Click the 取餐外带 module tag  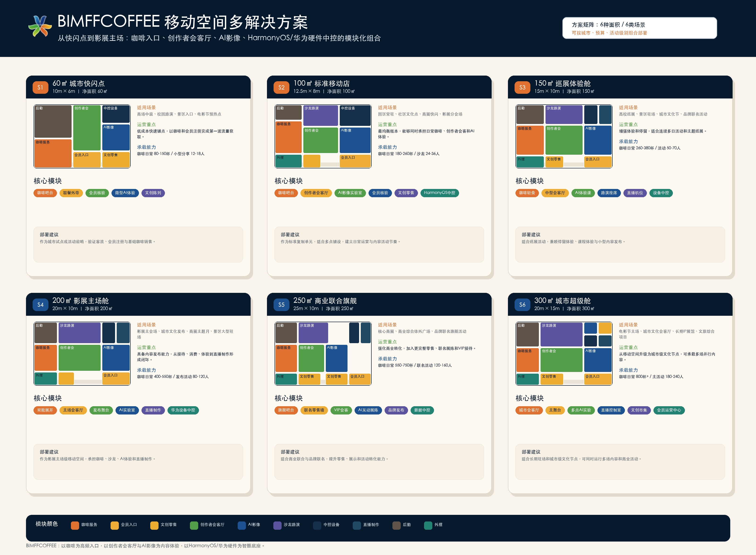click(71, 193)
